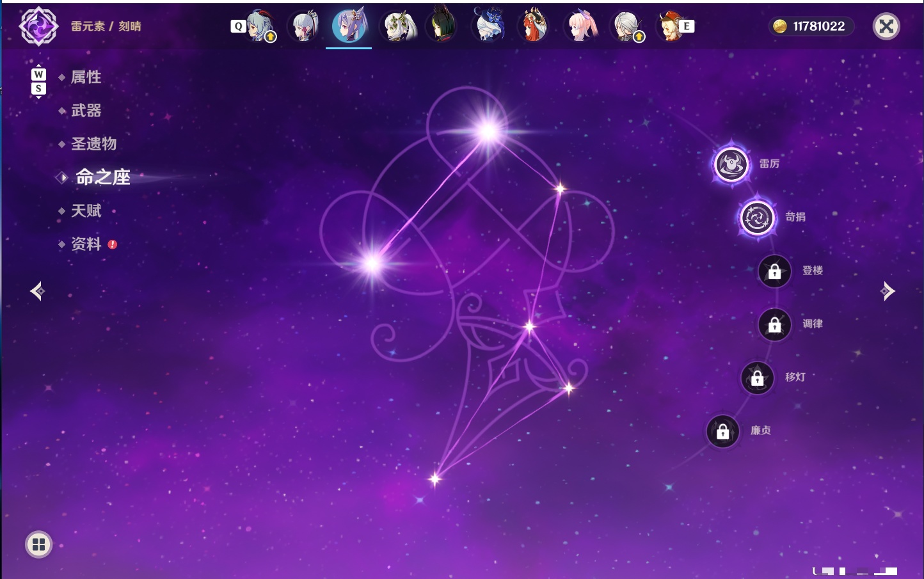Screen dimensions: 924x579
Task: Open the grid menu icon at bottom left
Action: (x=38, y=544)
